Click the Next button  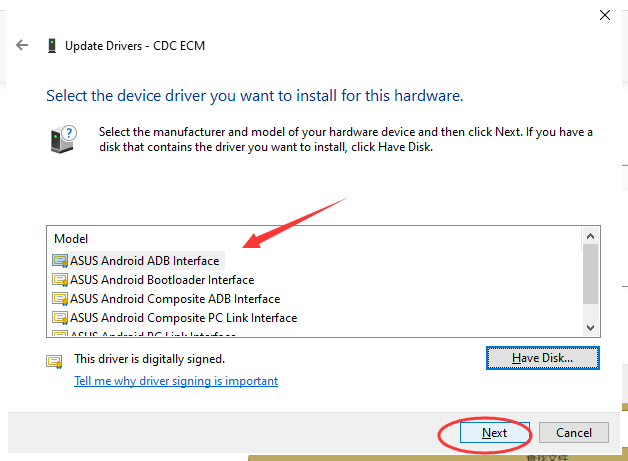click(494, 433)
